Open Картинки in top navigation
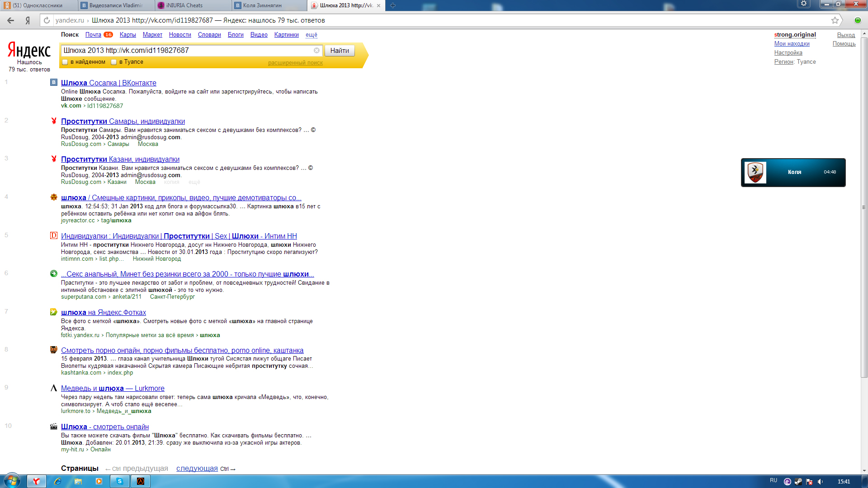 click(x=286, y=35)
